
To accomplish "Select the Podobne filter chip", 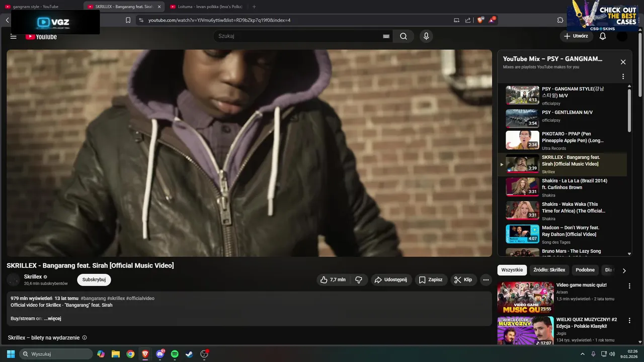I will pyautogui.click(x=585, y=270).
